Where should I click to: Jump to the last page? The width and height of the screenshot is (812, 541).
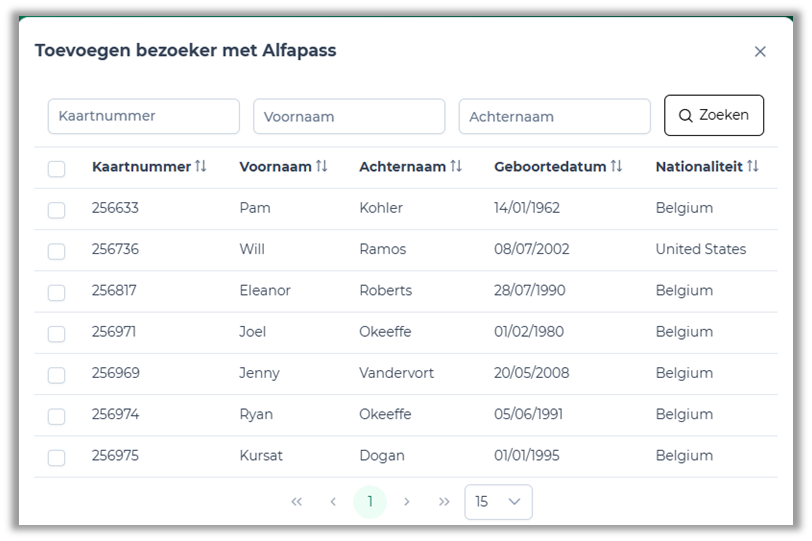[444, 502]
